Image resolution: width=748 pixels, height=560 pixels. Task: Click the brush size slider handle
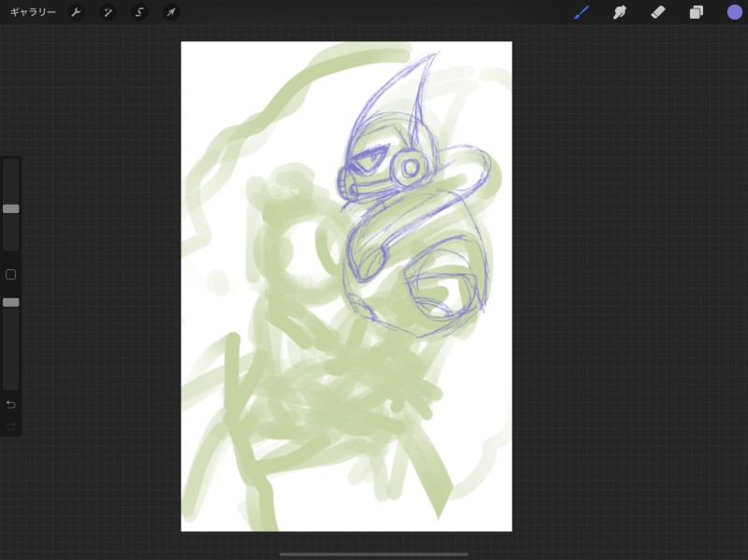pyautogui.click(x=11, y=208)
